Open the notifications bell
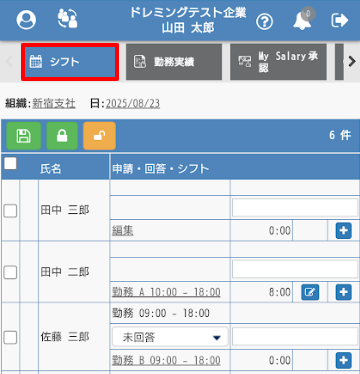360x374 pixels. point(303,20)
